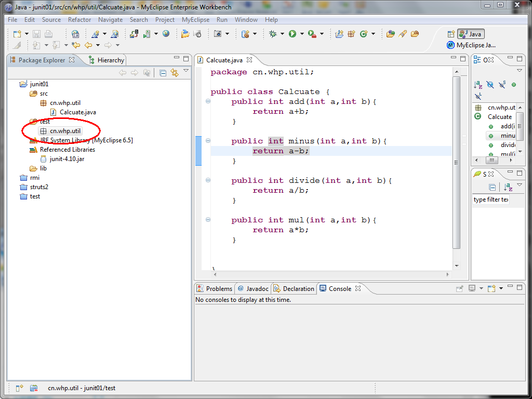Image resolution: width=532 pixels, height=399 pixels.
Task: Open the New Java Class dropdown arrow
Action: tap(373, 34)
